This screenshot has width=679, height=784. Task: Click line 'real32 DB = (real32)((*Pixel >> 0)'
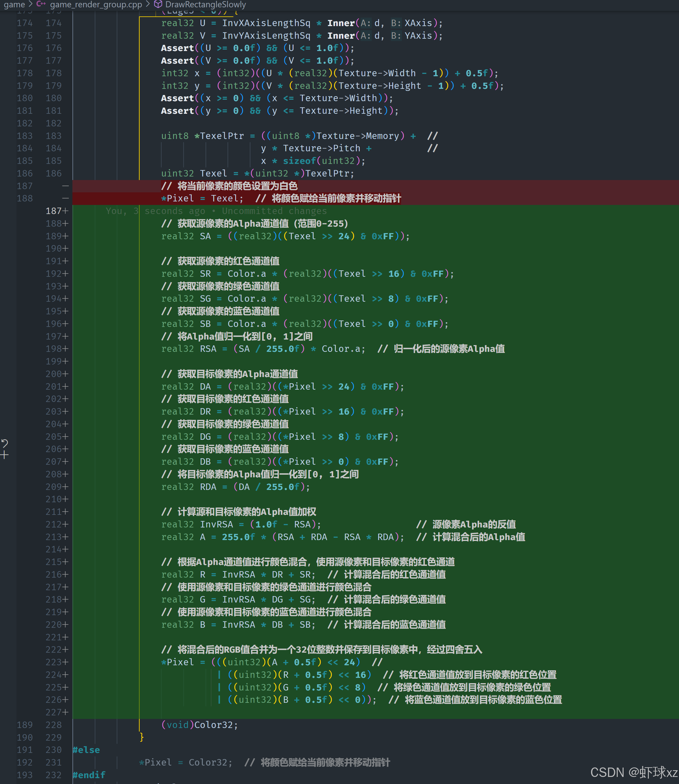280,461
